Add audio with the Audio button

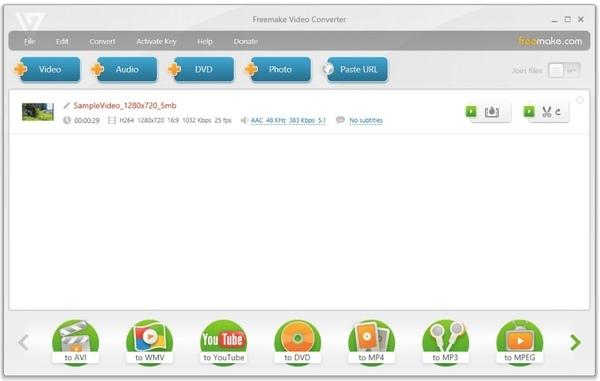[x=124, y=69]
